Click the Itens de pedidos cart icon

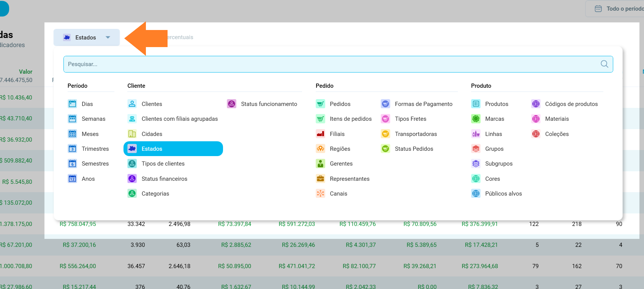pyautogui.click(x=320, y=118)
